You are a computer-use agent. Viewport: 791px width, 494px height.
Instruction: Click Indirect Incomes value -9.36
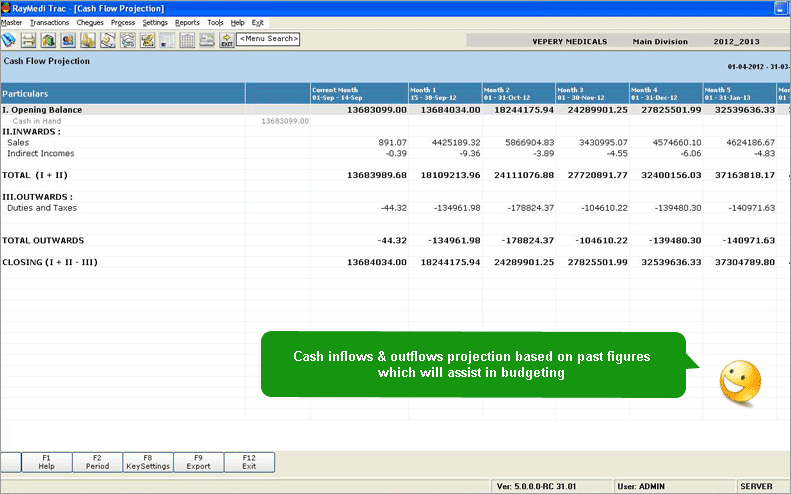tap(470, 153)
